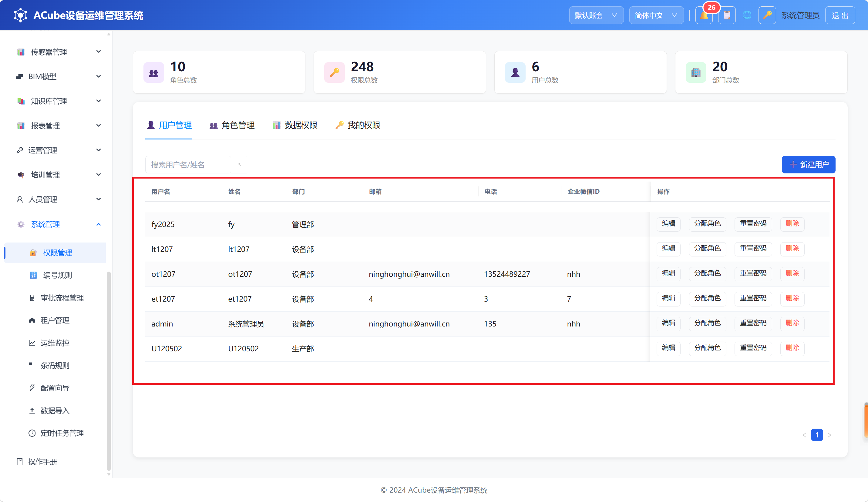The width and height of the screenshot is (868, 502).
Task: Click the clipboard icon in header
Action: pyautogui.click(x=727, y=15)
